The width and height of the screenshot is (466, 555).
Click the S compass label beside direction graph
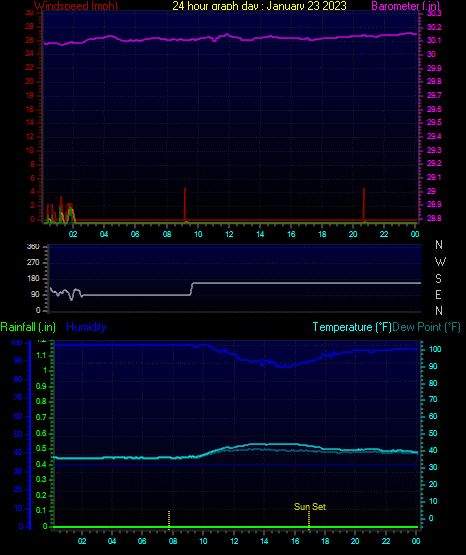click(438, 279)
